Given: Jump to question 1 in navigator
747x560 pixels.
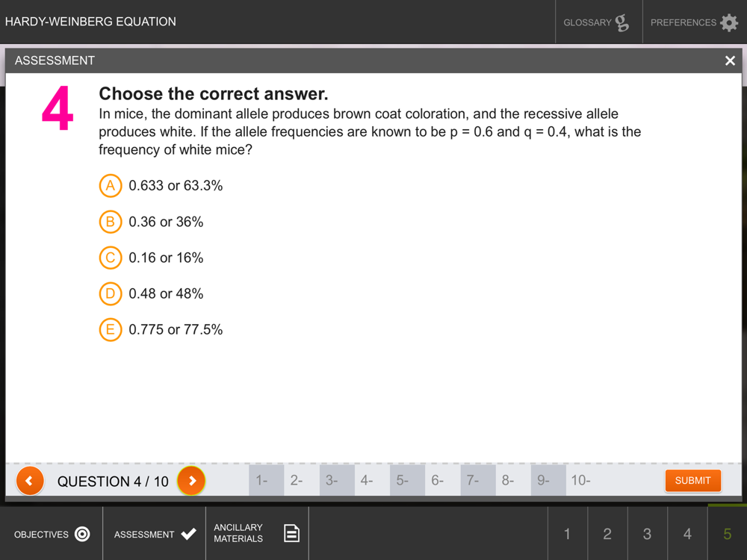Looking at the screenshot, I should click(x=267, y=480).
